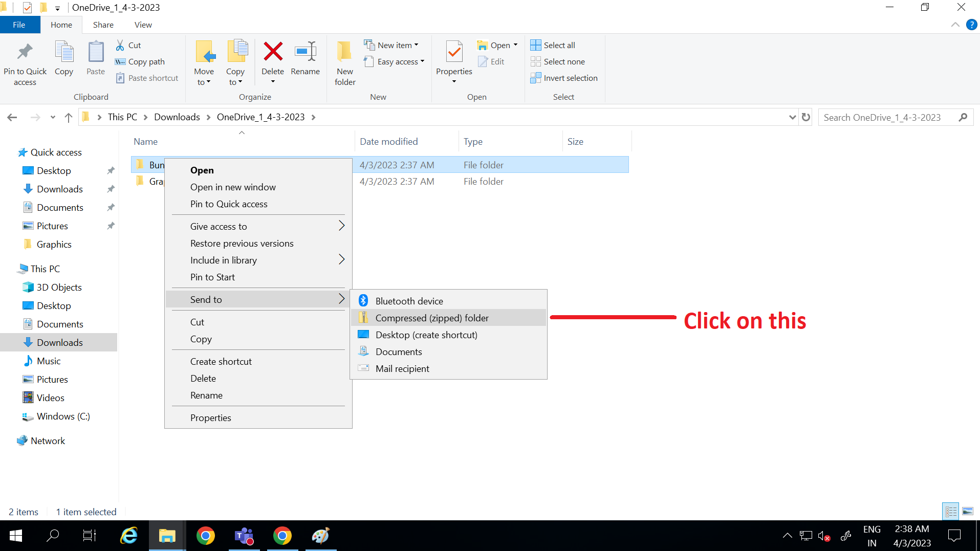Click Select all in ribbon

[553, 45]
